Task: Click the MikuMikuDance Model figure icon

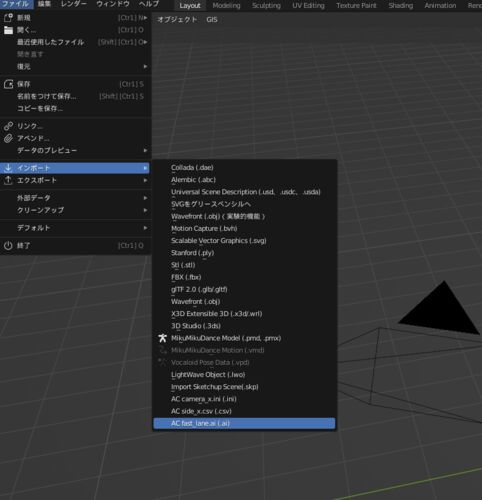Action: [162, 338]
